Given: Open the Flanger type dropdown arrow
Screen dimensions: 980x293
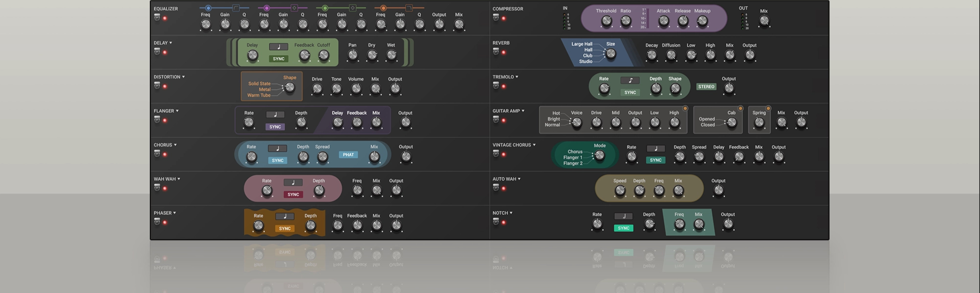Looking at the screenshot, I should [177, 111].
